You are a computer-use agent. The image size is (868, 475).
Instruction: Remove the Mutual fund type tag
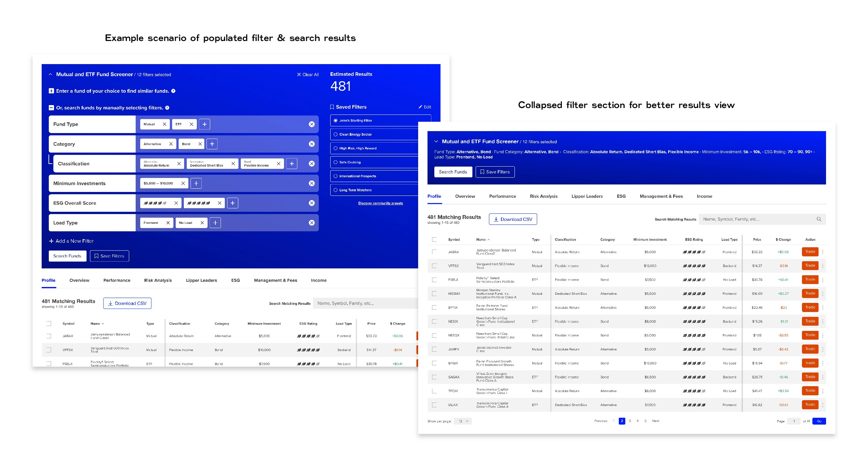tap(164, 124)
